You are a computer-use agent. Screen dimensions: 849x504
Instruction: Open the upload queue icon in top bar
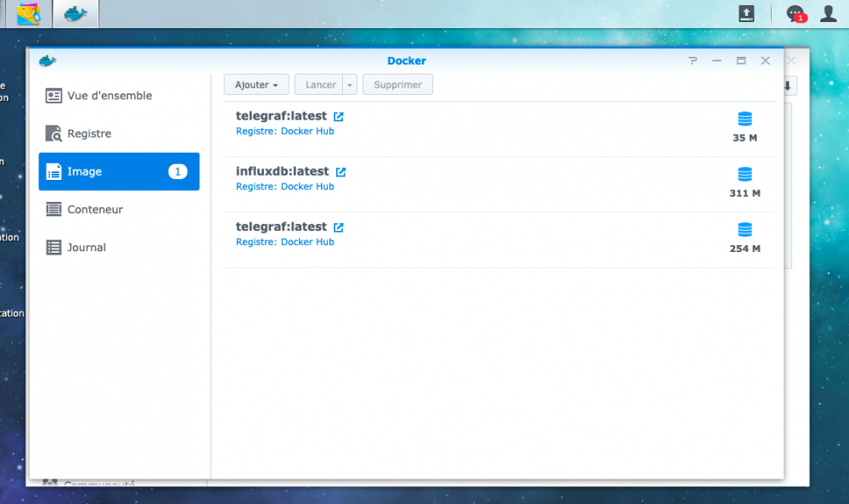point(746,14)
